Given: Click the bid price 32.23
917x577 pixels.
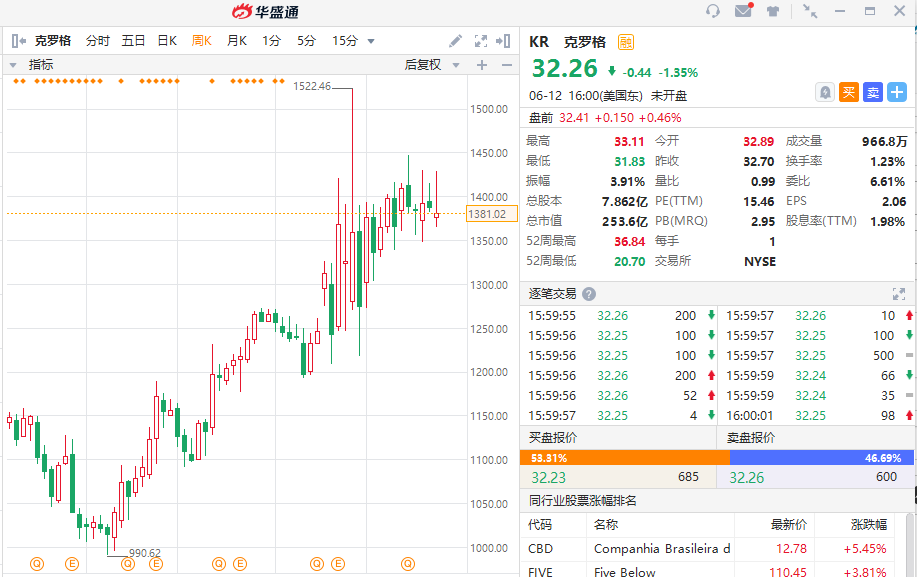Looking at the screenshot, I should (x=549, y=478).
